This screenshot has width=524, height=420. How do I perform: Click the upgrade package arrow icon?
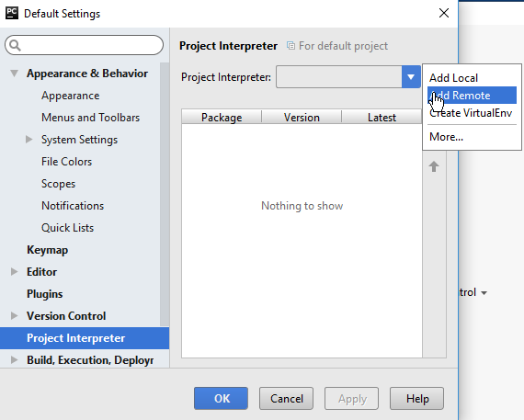point(434,166)
